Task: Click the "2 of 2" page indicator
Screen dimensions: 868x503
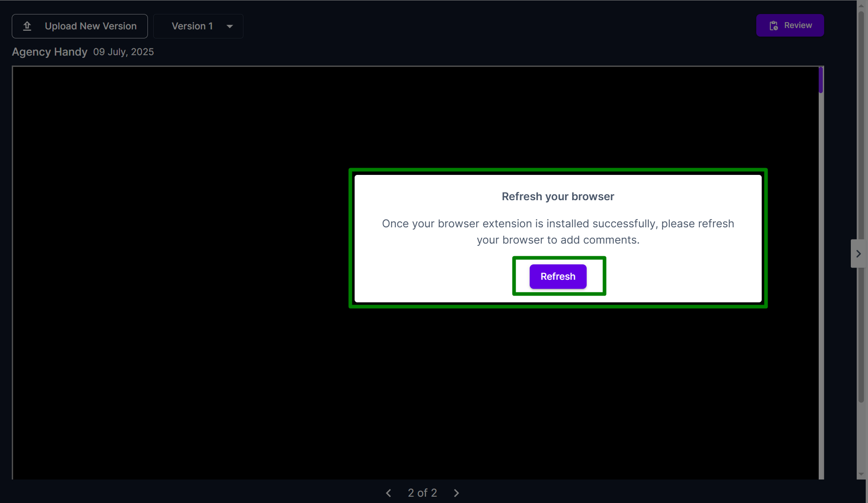Action: pos(422,493)
